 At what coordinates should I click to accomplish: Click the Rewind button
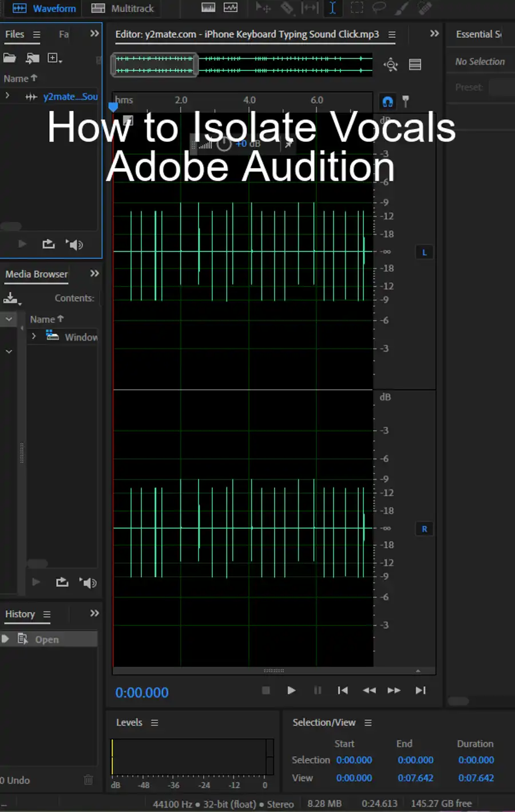(x=369, y=690)
